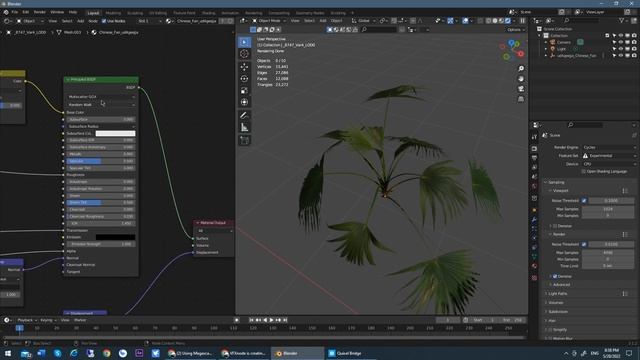Open the Playback menu in timeline

pos(27,320)
